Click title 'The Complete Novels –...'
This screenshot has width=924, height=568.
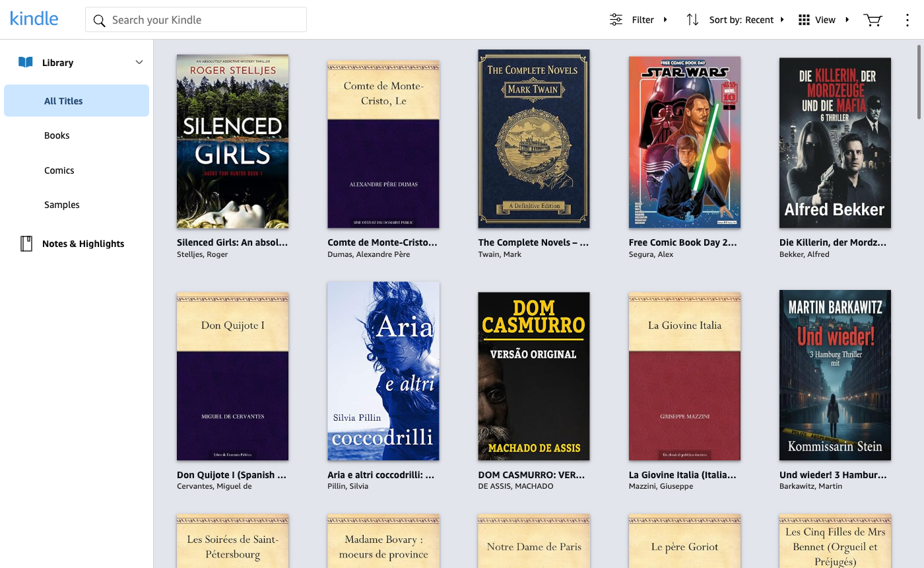coord(533,242)
